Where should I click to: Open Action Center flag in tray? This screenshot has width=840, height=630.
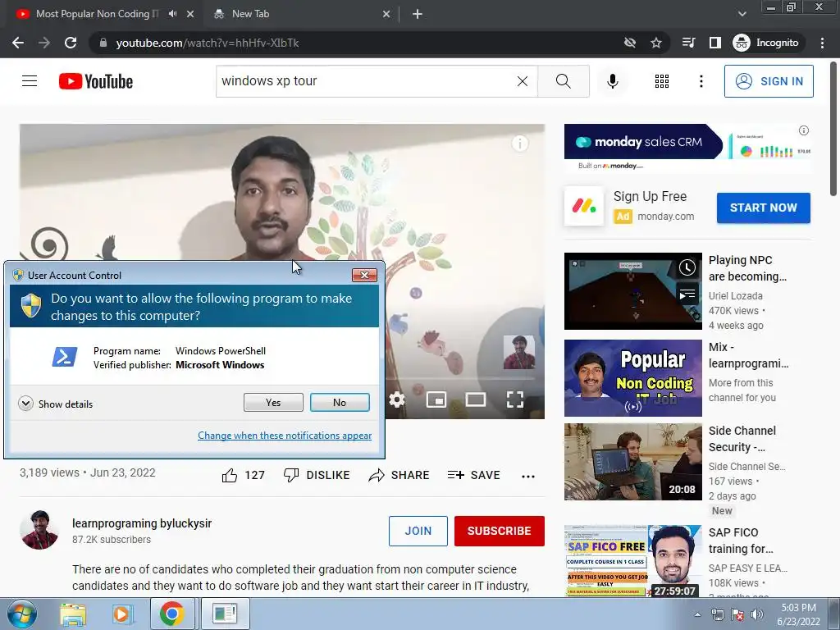click(737, 615)
